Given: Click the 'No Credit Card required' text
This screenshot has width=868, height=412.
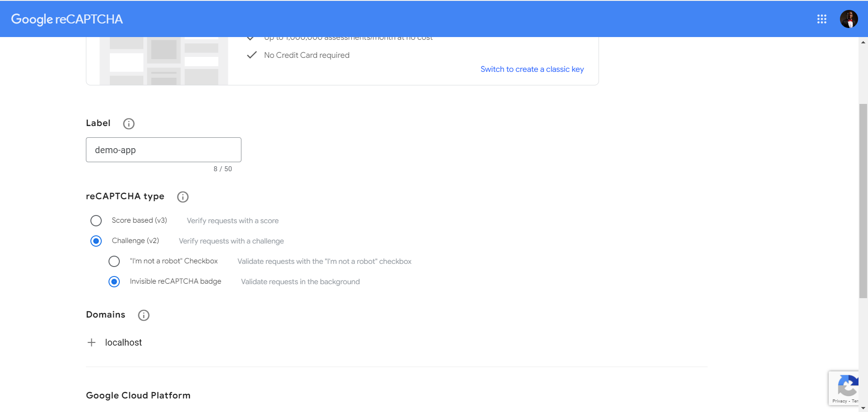Looking at the screenshot, I should pyautogui.click(x=307, y=55).
